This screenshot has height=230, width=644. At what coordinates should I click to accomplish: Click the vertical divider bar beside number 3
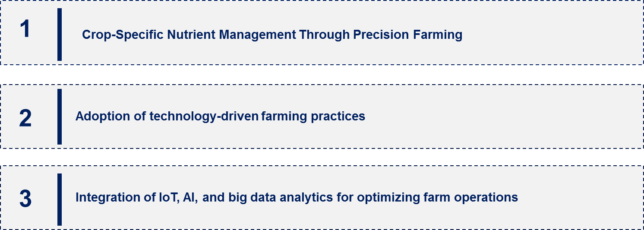click(60, 199)
